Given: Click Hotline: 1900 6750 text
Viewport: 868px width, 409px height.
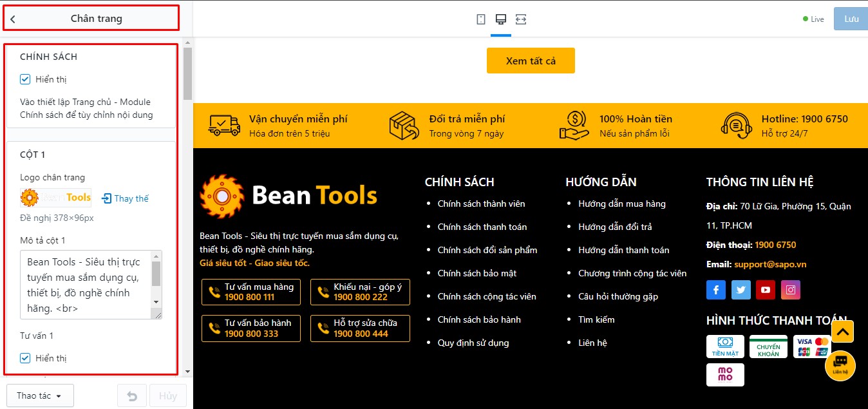Looking at the screenshot, I should 804,119.
